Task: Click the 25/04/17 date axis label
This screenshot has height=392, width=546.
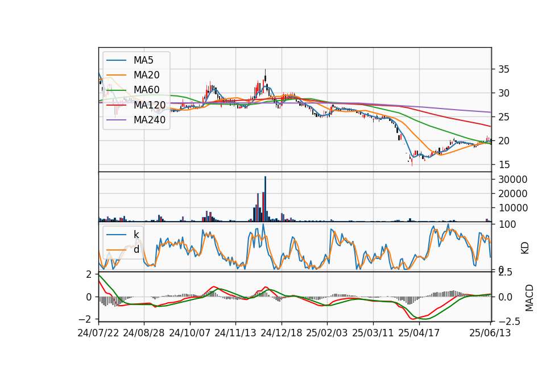Action: pyautogui.click(x=419, y=333)
